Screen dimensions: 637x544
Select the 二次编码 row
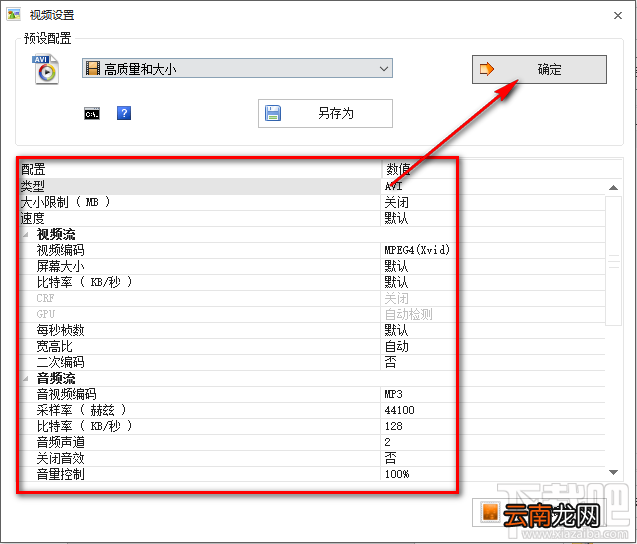[x=312, y=362]
